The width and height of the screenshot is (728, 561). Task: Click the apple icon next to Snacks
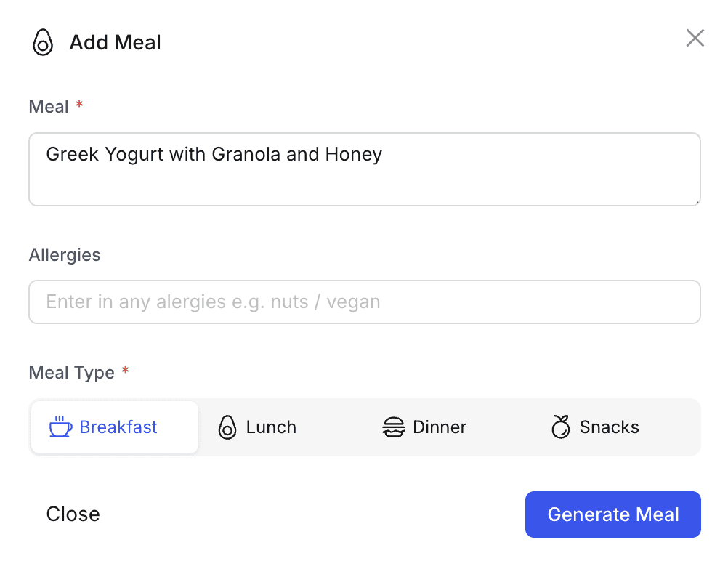click(560, 427)
